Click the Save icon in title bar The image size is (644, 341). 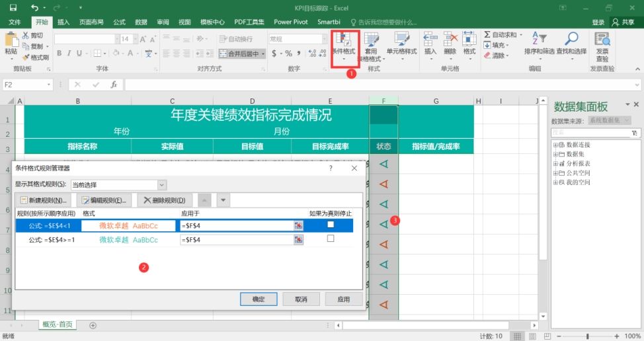[13, 8]
